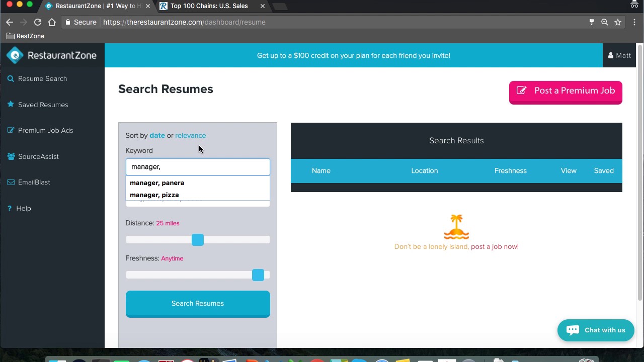The width and height of the screenshot is (644, 362).
Task: Sort results by relevance link
Action: pos(190,135)
